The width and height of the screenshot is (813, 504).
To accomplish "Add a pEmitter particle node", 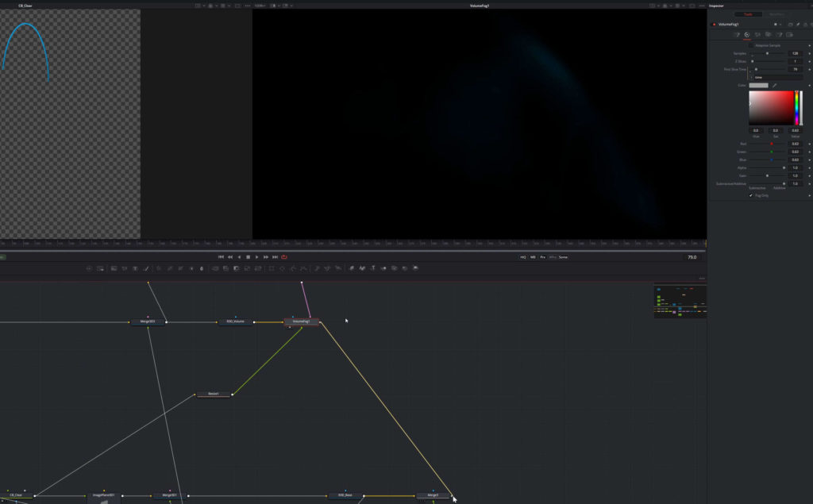I will 317,268.
